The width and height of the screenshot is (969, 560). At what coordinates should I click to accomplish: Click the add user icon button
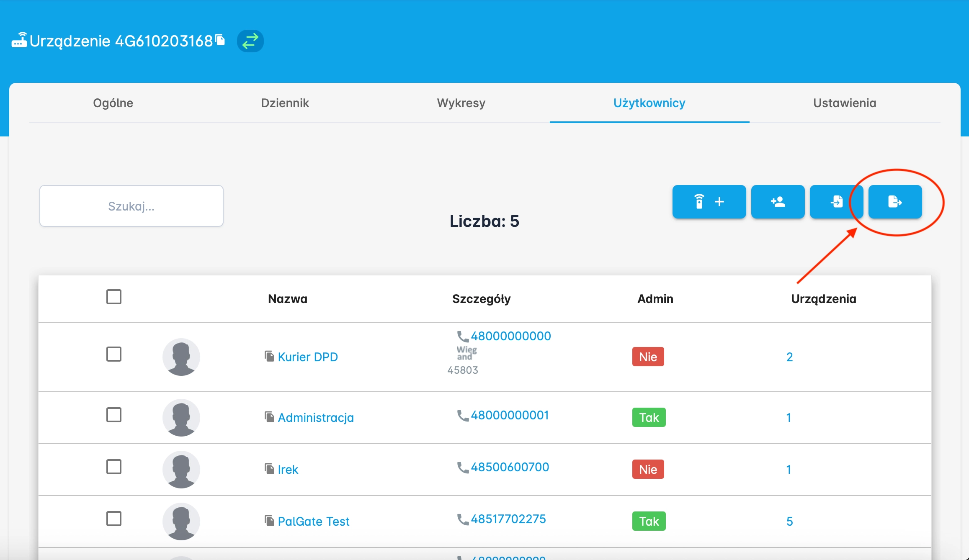coord(778,202)
